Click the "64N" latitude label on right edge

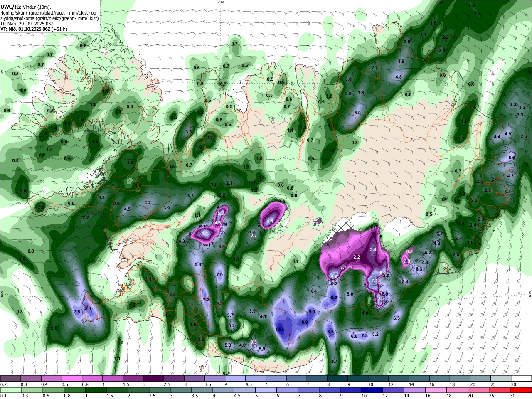pyautogui.click(x=530, y=294)
